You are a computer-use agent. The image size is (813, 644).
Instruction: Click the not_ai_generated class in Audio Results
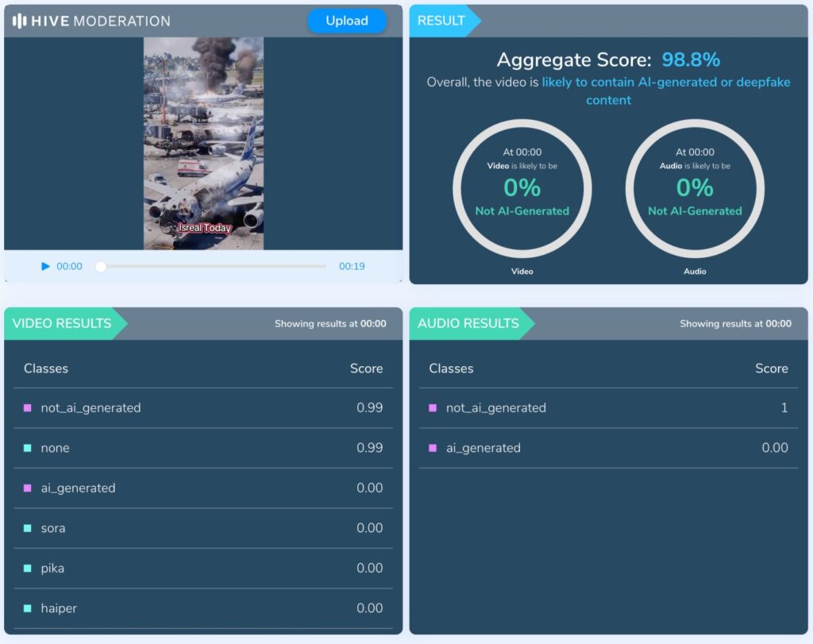coord(495,408)
